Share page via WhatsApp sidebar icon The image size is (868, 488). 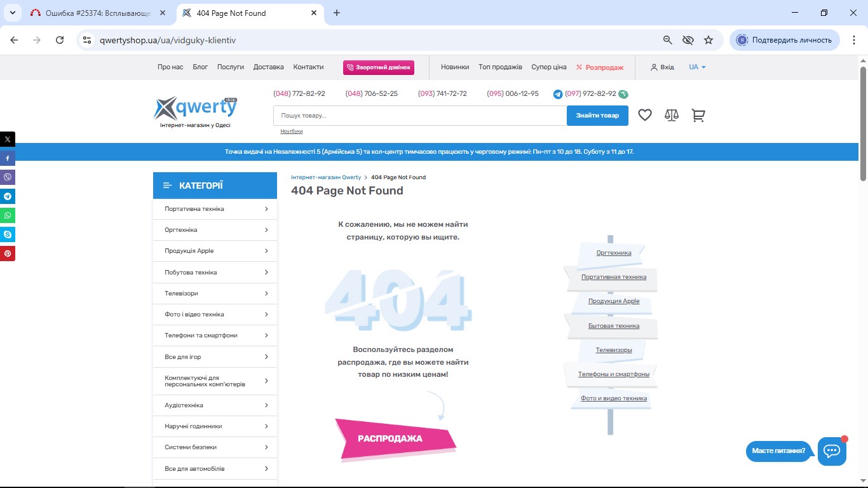pos(8,215)
